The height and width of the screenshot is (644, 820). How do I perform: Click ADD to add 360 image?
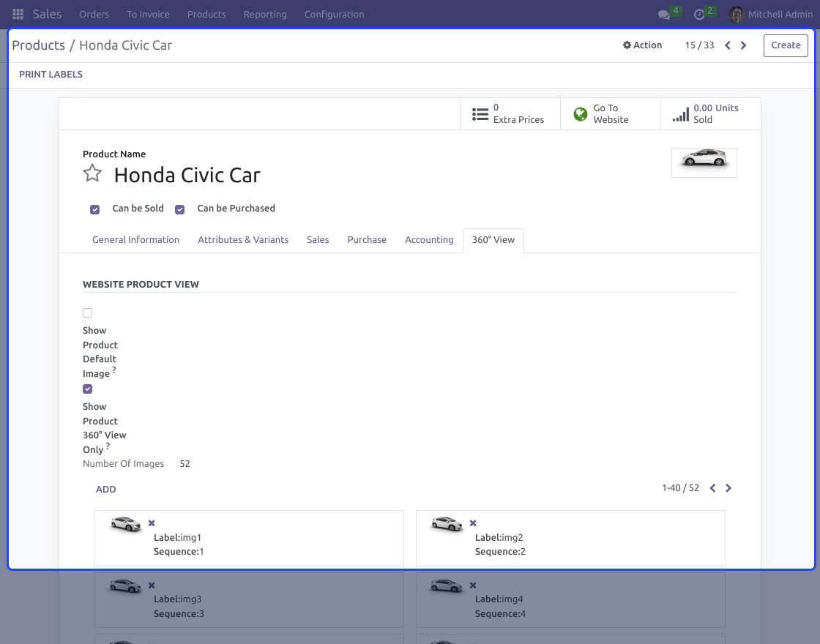(x=105, y=490)
